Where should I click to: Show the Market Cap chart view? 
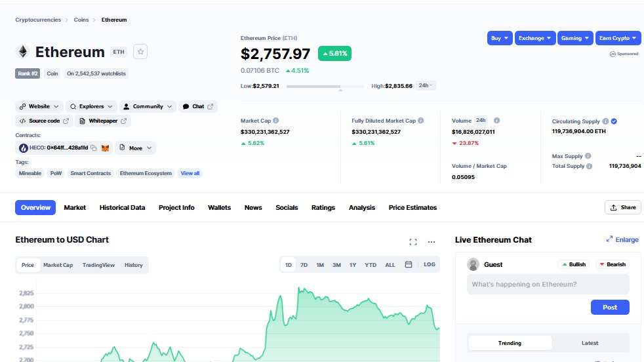tap(58, 265)
